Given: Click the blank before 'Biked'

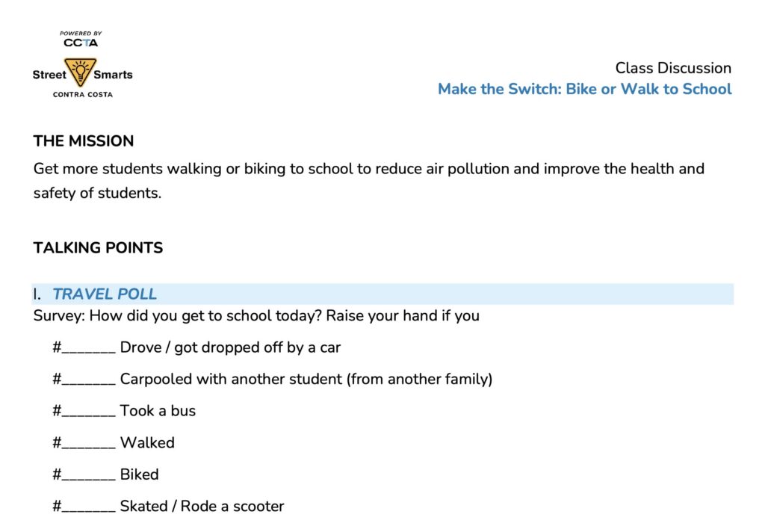Looking at the screenshot, I should [88, 475].
